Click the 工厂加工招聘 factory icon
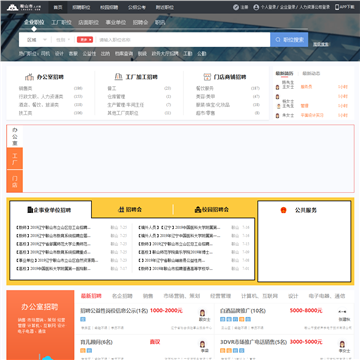 tap(118, 77)
